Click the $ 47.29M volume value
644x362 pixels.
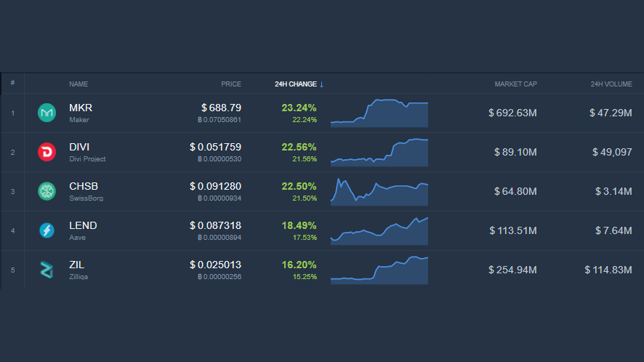click(611, 113)
